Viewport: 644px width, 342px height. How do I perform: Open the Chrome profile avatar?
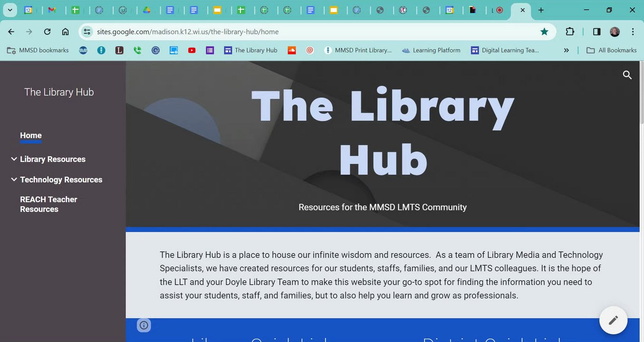tap(615, 32)
